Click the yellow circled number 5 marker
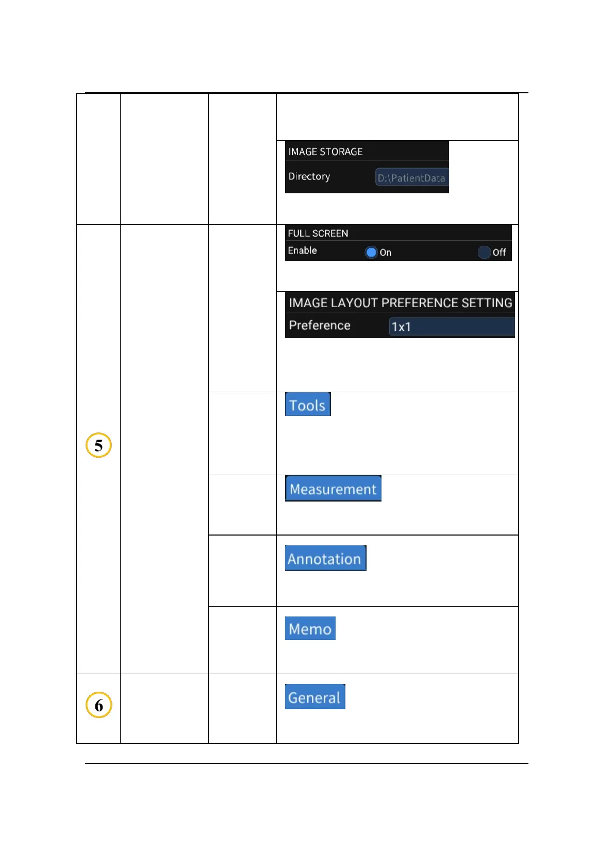Viewport: 614px width, 868px height. (98, 445)
